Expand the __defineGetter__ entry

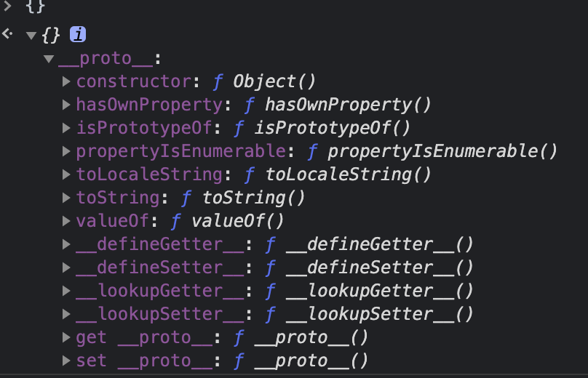[x=66, y=244]
